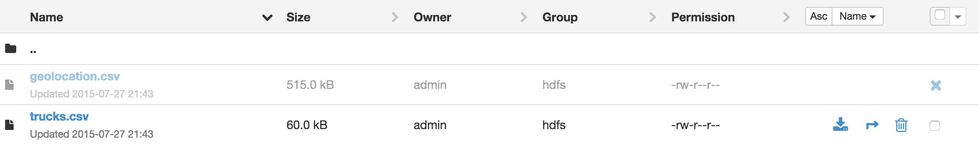Click the chevron beside Owner column
Image resolution: width=980 pixels, height=165 pixels.
524,17
